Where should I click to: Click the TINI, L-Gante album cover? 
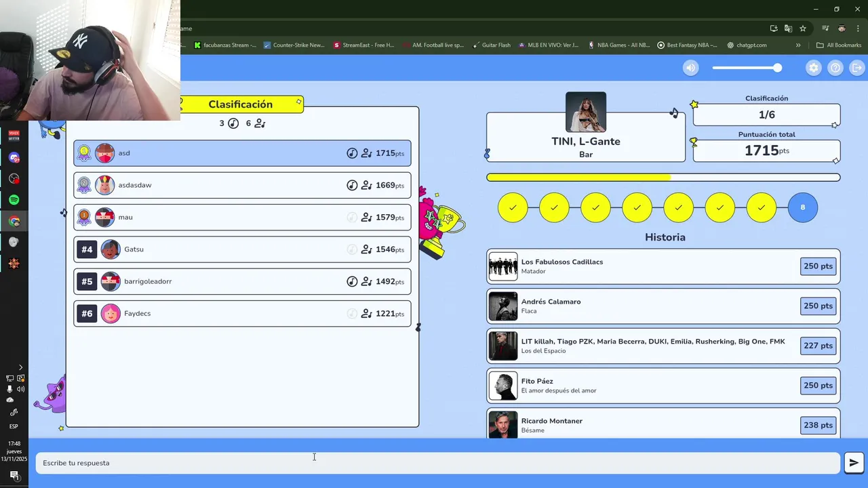(x=586, y=112)
